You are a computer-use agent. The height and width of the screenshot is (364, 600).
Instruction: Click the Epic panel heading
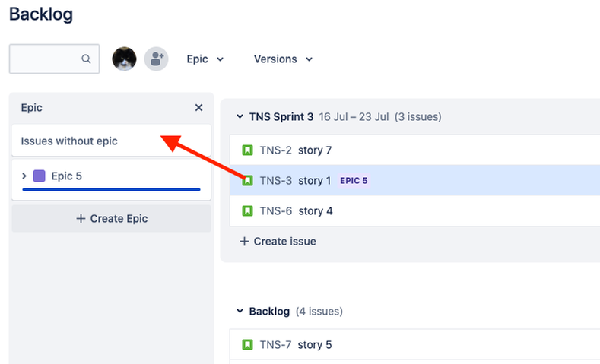(31, 108)
